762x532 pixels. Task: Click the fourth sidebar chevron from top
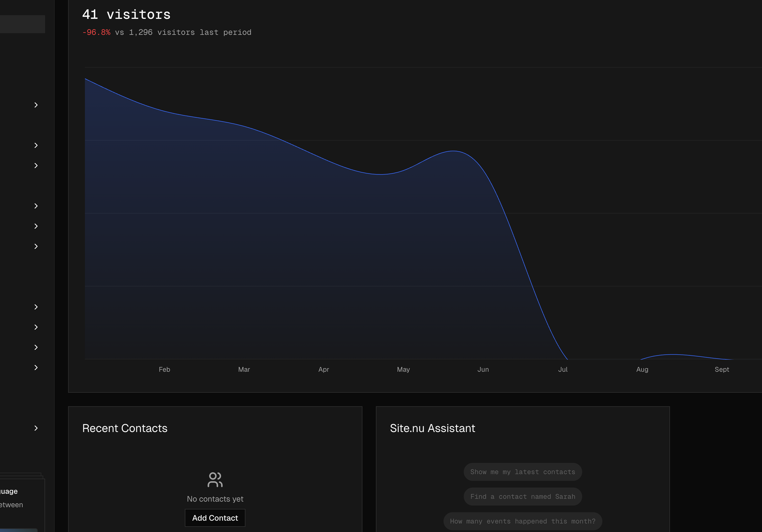tap(36, 206)
